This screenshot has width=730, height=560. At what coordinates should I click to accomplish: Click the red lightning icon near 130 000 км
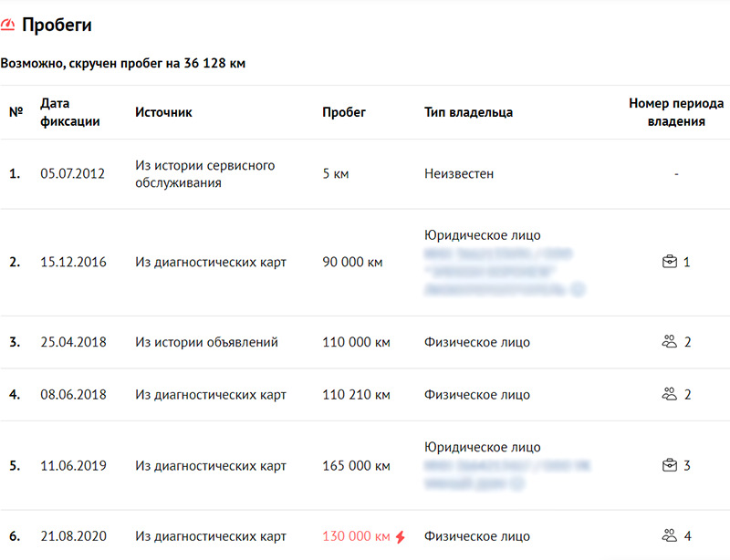pos(400,536)
